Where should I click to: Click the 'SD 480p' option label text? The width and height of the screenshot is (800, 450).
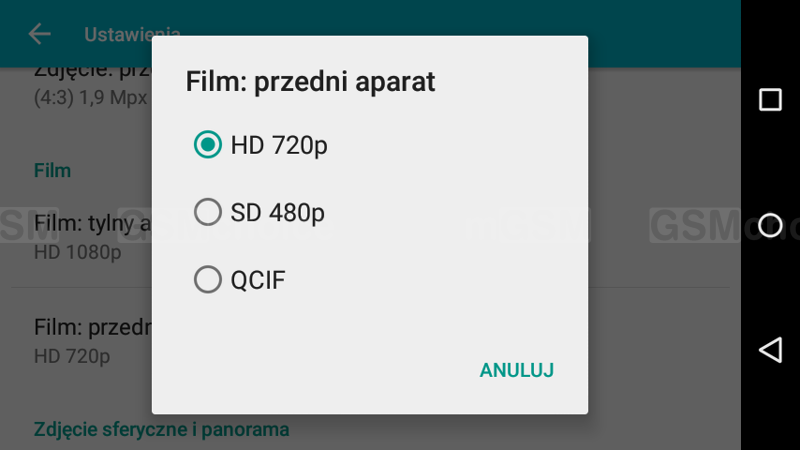point(277,212)
